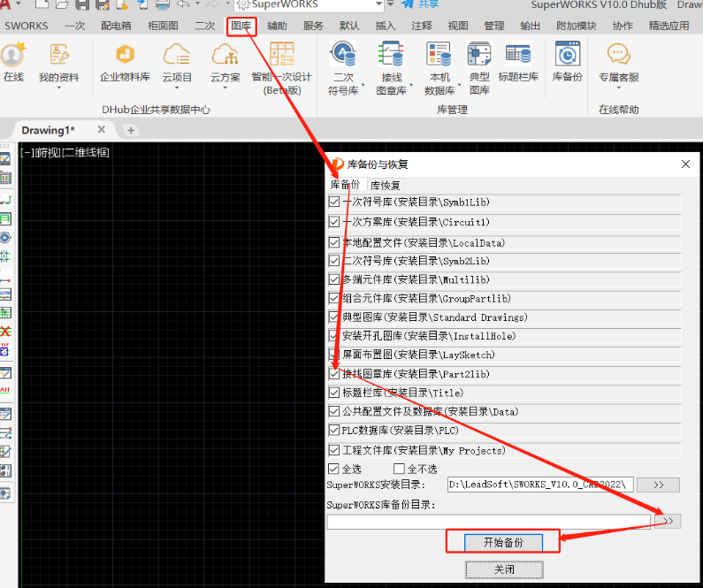Click the 云项目 cloud project icon
The width and height of the screenshot is (703, 588).
pyautogui.click(x=177, y=55)
